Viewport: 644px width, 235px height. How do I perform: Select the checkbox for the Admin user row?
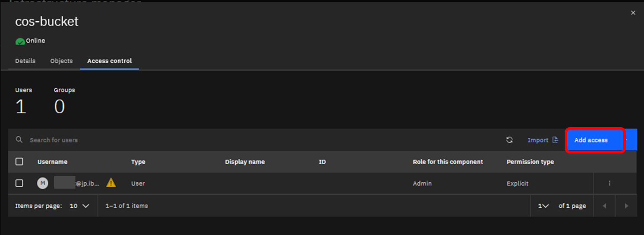(19, 183)
